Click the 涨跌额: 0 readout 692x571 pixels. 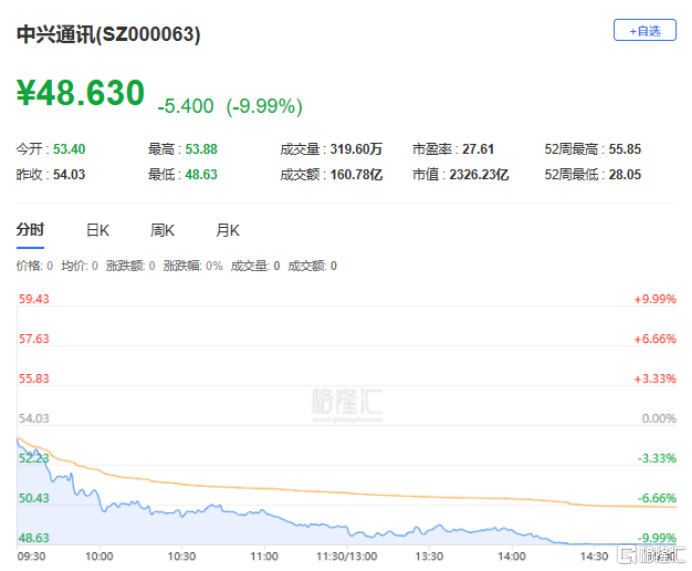[131, 266]
